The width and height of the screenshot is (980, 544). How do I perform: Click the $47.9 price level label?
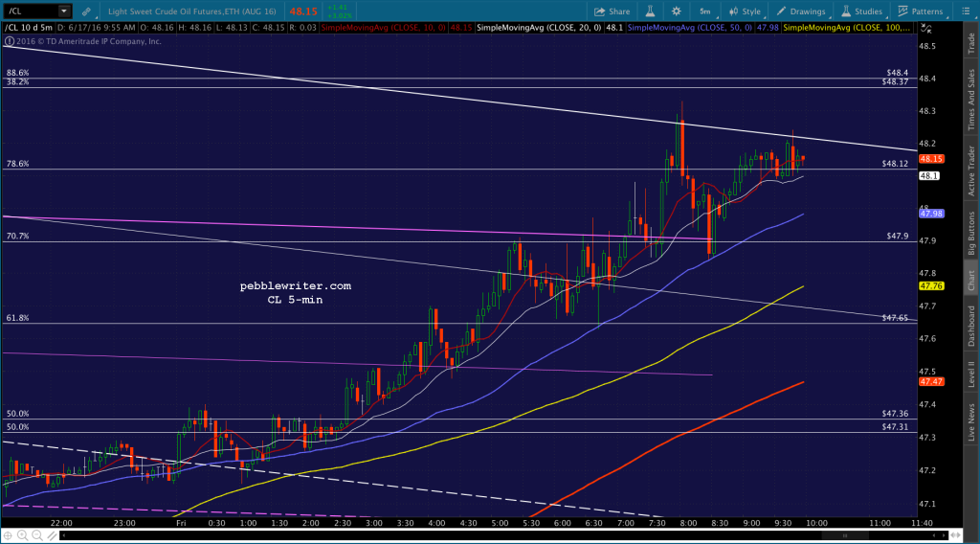click(898, 236)
